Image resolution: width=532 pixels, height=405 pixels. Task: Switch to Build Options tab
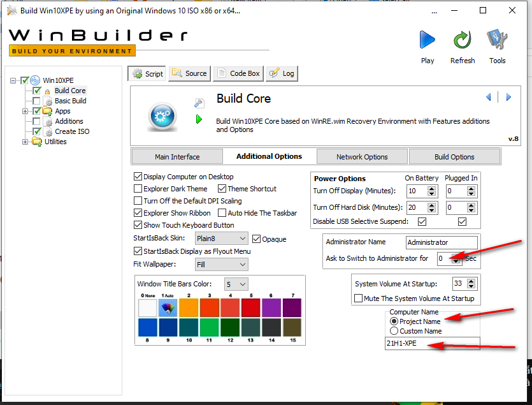(x=454, y=157)
